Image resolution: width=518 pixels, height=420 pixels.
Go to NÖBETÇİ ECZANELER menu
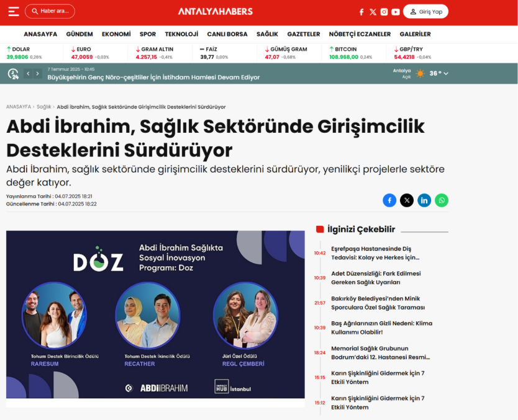pyautogui.click(x=360, y=34)
